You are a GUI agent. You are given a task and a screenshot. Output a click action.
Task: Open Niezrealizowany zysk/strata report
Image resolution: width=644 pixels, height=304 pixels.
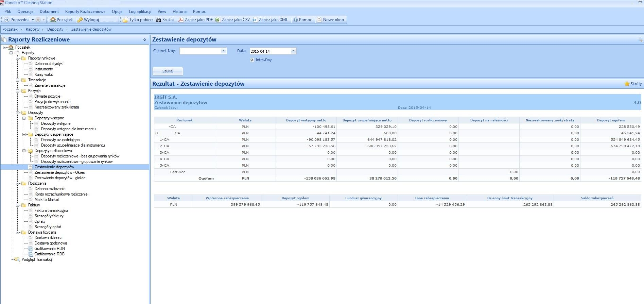pos(57,107)
